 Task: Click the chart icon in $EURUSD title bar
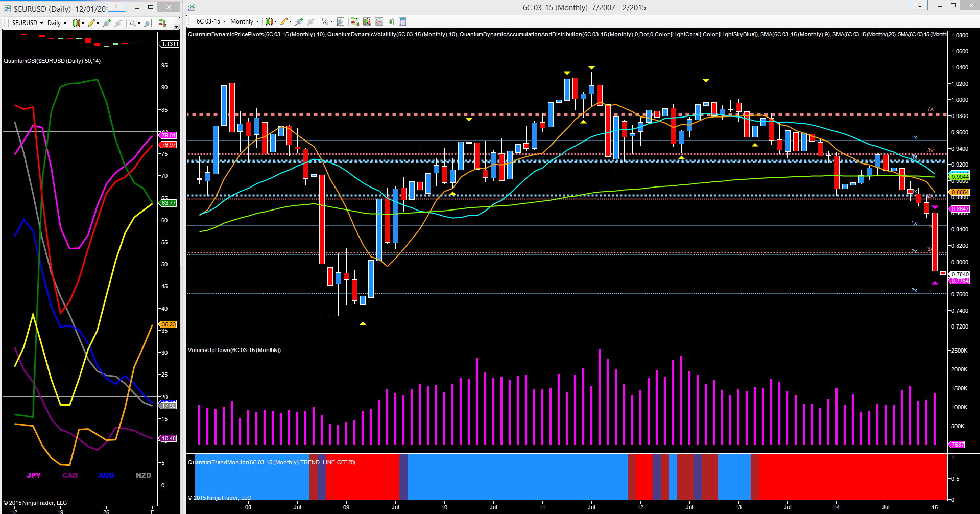click(7, 9)
